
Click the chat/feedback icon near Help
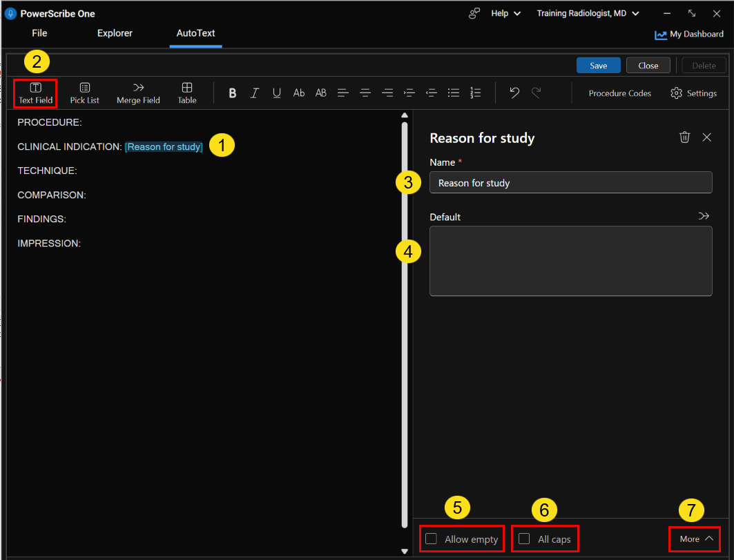point(474,14)
